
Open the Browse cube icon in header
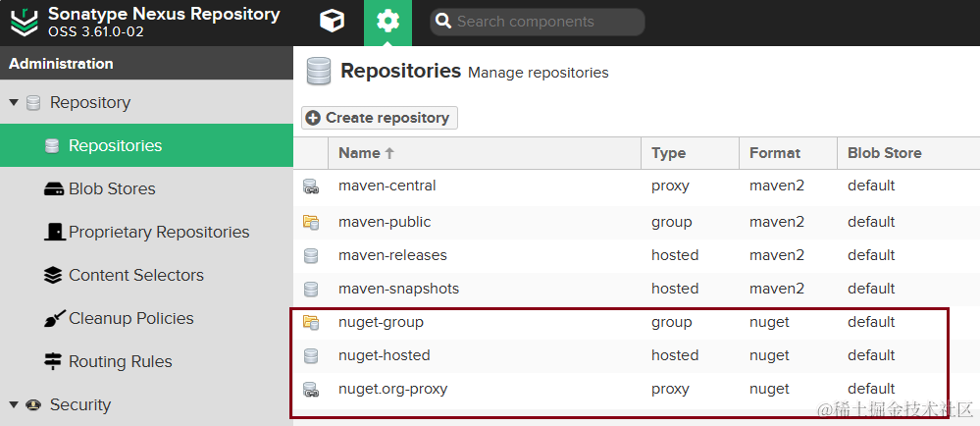pos(332,22)
